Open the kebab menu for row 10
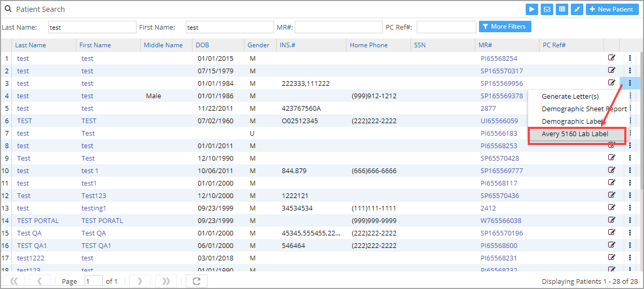Screen dimensions: 644x289 [x=630, y=170]
